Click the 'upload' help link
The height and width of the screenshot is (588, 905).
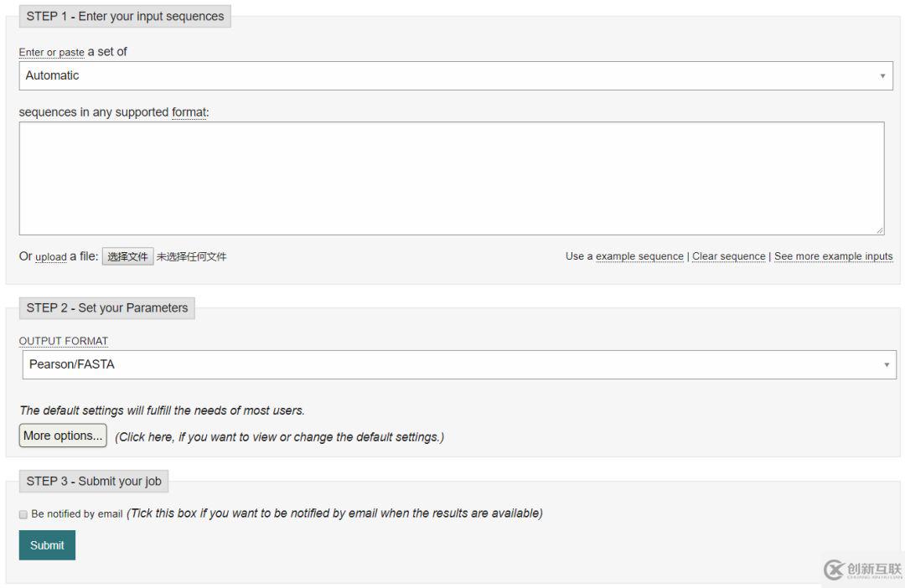coord(51,257)
